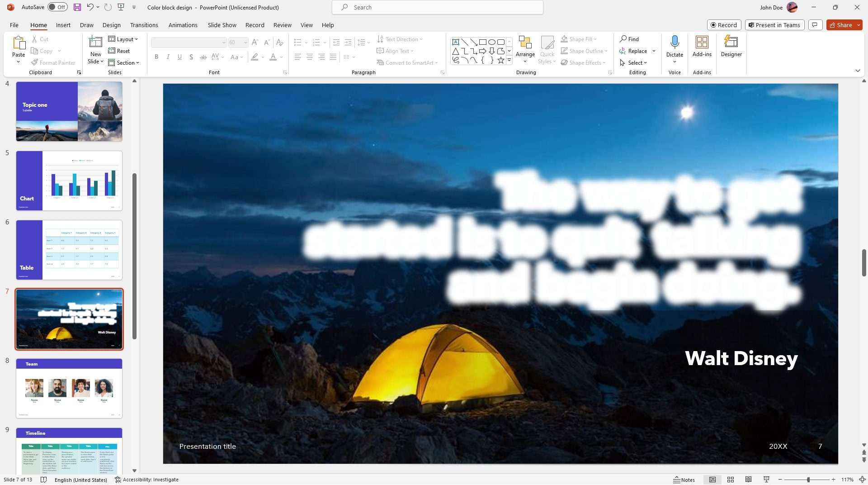868x485 pixels.
Task: Click the text highlight color button
Action: [x=255, y=57]
